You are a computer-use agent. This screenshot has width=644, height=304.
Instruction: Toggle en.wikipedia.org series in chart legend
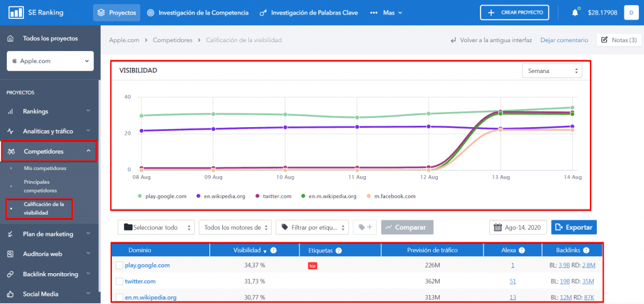(221, 196)
